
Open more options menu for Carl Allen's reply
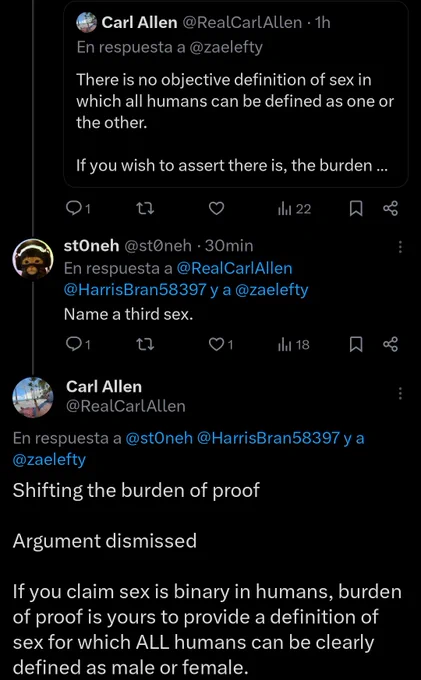click(x=400, y=393)
